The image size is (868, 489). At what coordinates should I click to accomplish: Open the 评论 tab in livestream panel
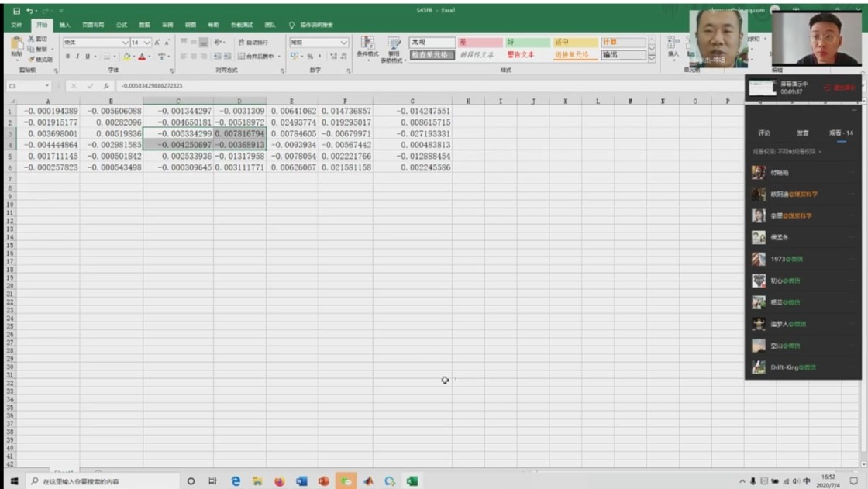tap(764, 133)
